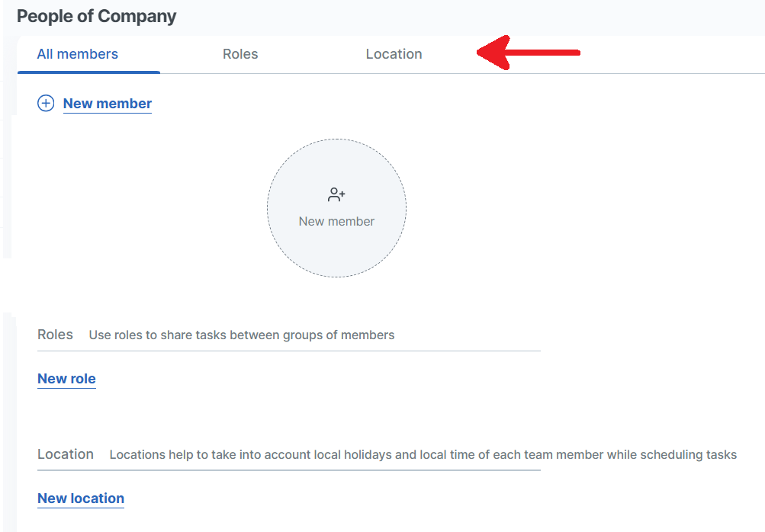
Task: Click the empty tab bar right of the arrow
Action: [671, 54]
